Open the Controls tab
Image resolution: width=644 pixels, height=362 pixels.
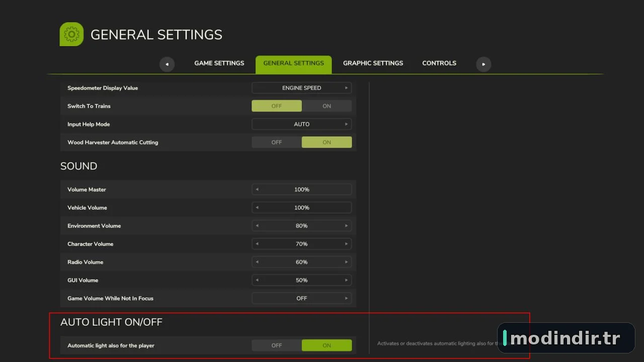(x=439, y=63)
